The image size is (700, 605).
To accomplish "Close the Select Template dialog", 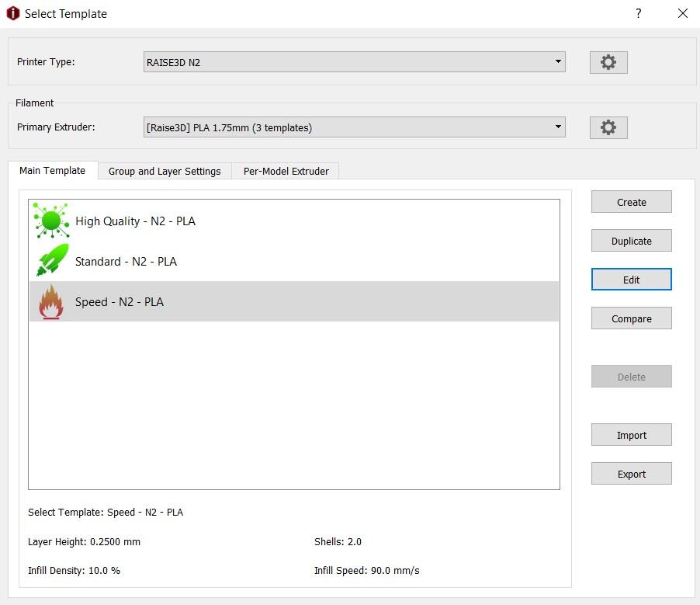I will pyautogui.click(x=683, y=13).
